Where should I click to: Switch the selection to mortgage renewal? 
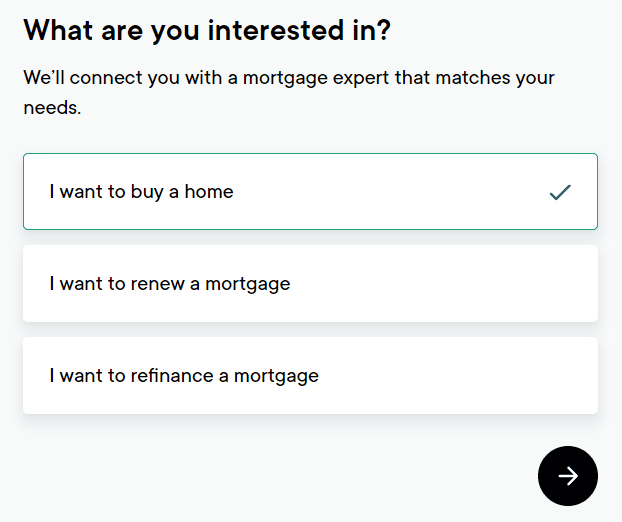[310, 284]
